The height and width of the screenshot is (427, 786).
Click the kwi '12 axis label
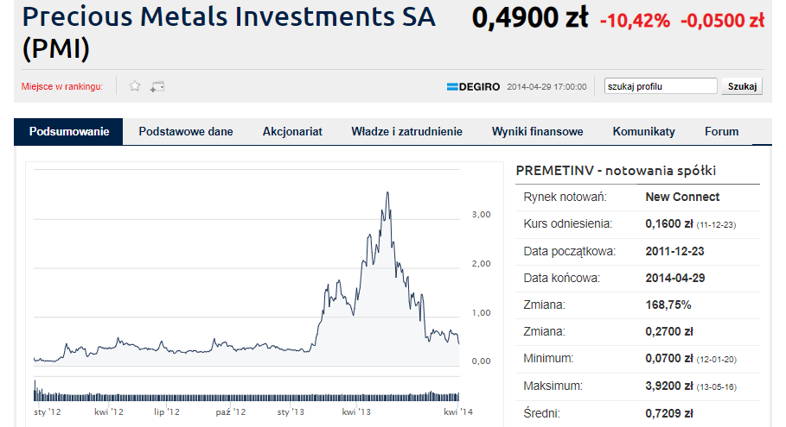coord(109,412)
